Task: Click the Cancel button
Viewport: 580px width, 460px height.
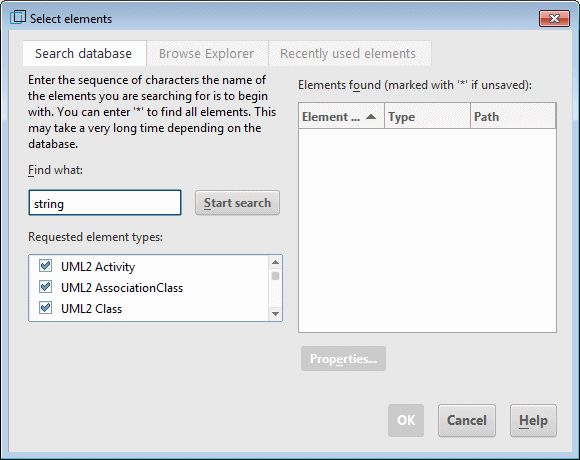Action: (467, 420)
